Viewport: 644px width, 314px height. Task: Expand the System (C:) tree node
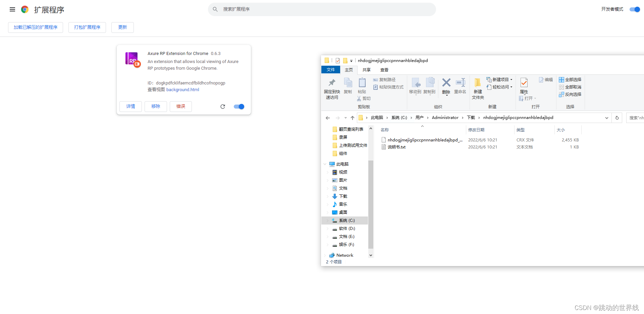click(x=327, y=221)
